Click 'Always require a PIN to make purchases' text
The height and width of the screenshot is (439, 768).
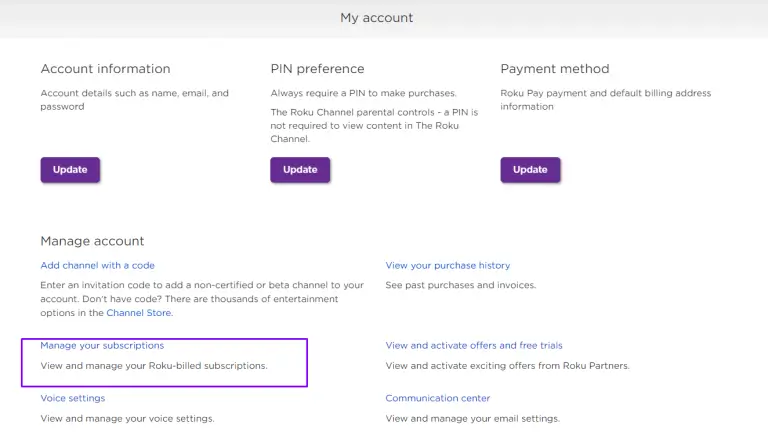(x=363, y=93)
